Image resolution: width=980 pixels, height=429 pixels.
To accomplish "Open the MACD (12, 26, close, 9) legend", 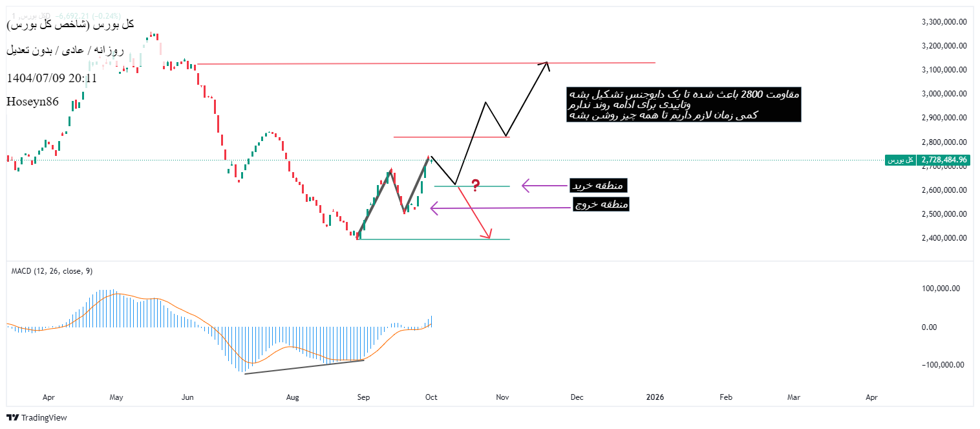I will [47, 271].
